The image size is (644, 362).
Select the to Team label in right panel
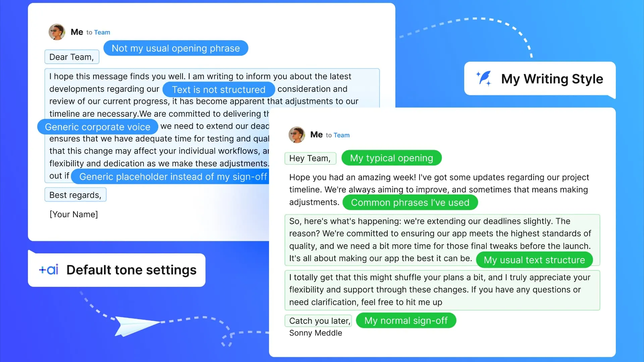337,135
